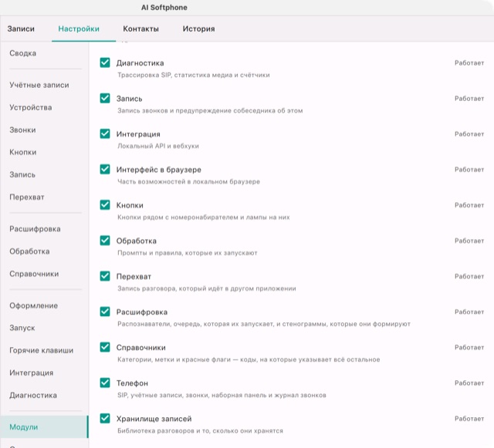The image size is (494, 448).
Task: Toggle the Расшифровка module checkbox
Action: tap(105, 312)
